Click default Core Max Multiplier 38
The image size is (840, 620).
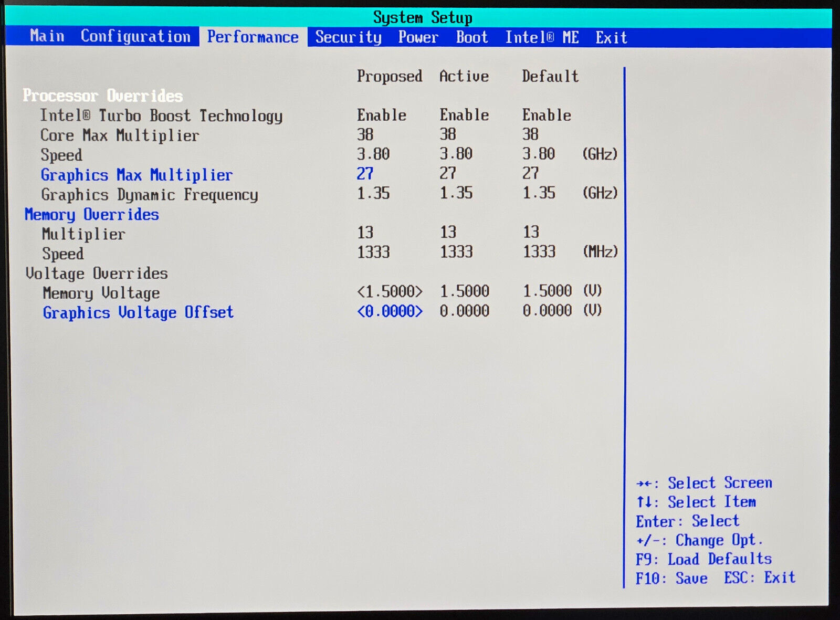click(530, 134)
